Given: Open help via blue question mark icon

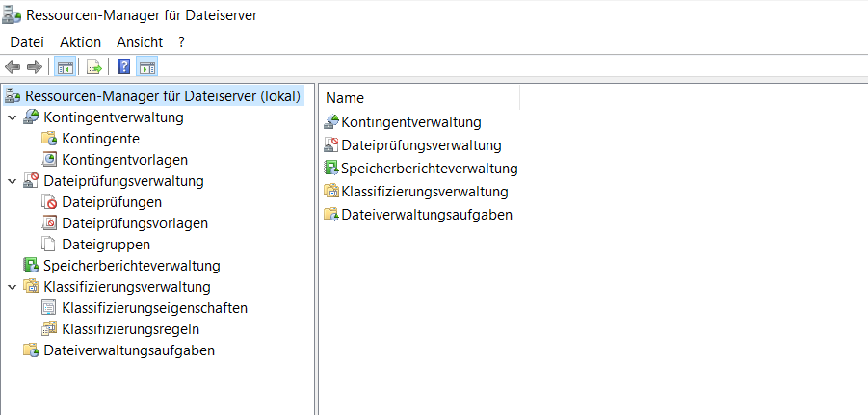Looking at the screenshot, I should click(x=123, y=66).
